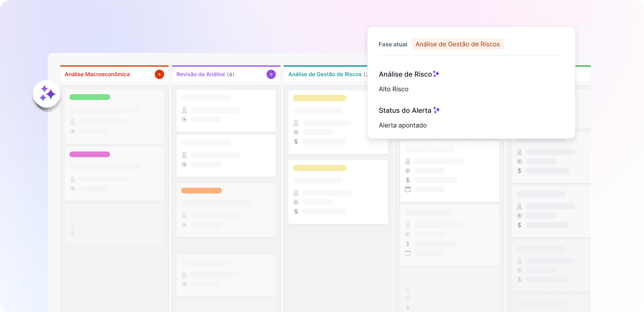Add card in Análise Macroeconômica column

(x=159, y=74)
